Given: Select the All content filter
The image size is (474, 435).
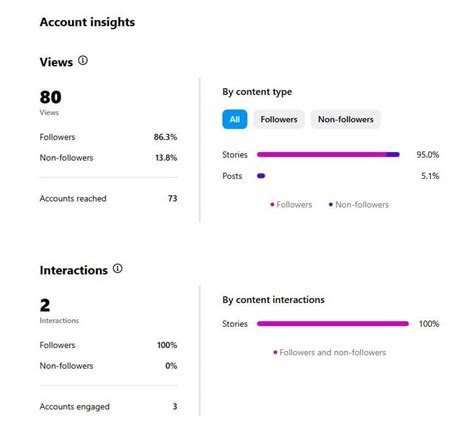Looking at the screenshot, I should tap(235, 119).
